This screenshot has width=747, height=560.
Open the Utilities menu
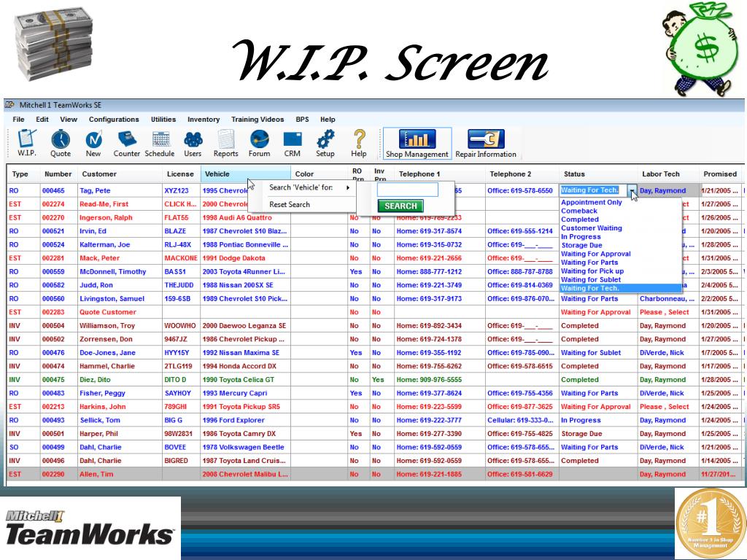(x=163, y=119)
